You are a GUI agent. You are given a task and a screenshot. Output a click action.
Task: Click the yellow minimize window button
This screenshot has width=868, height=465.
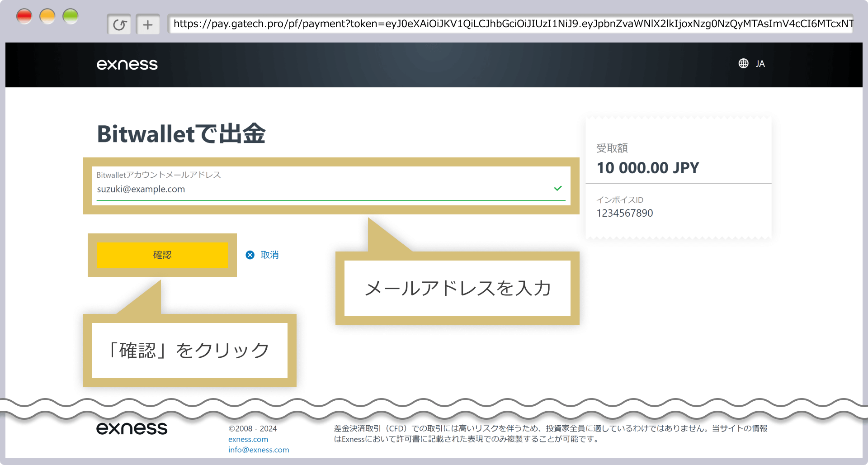coord(47,17)
